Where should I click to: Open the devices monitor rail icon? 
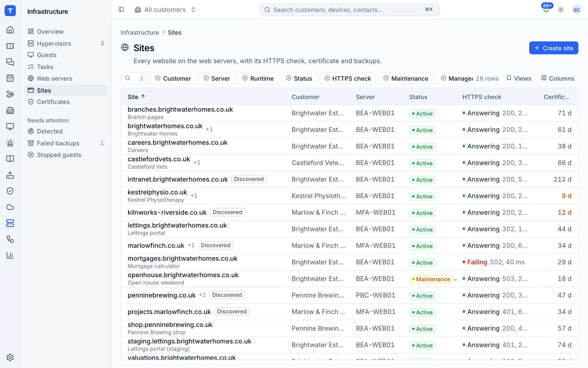10,126
